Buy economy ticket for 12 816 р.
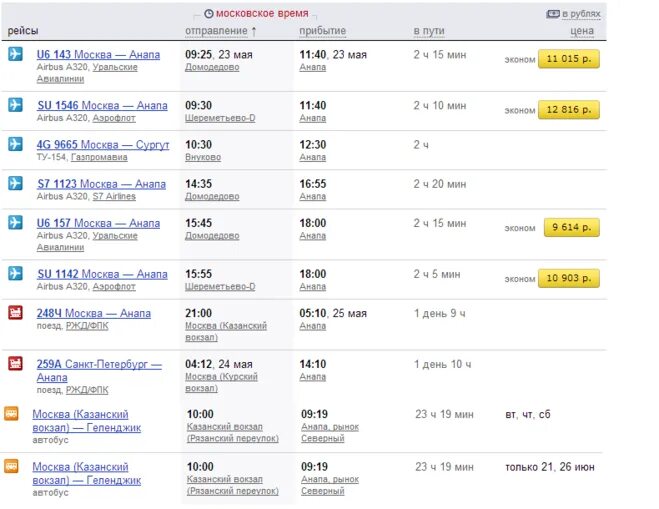 pyautogui.click(x=569, y=110)
